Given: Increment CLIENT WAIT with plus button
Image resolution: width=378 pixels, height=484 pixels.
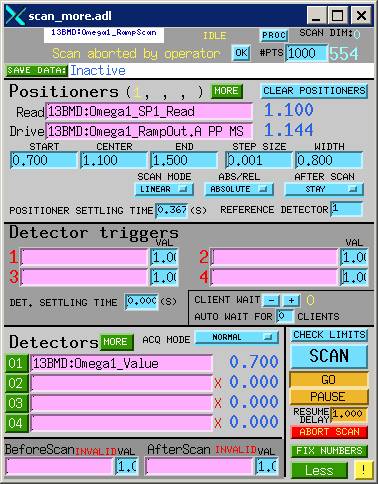Looking at the screenshot, I should (x=291, y=300).
